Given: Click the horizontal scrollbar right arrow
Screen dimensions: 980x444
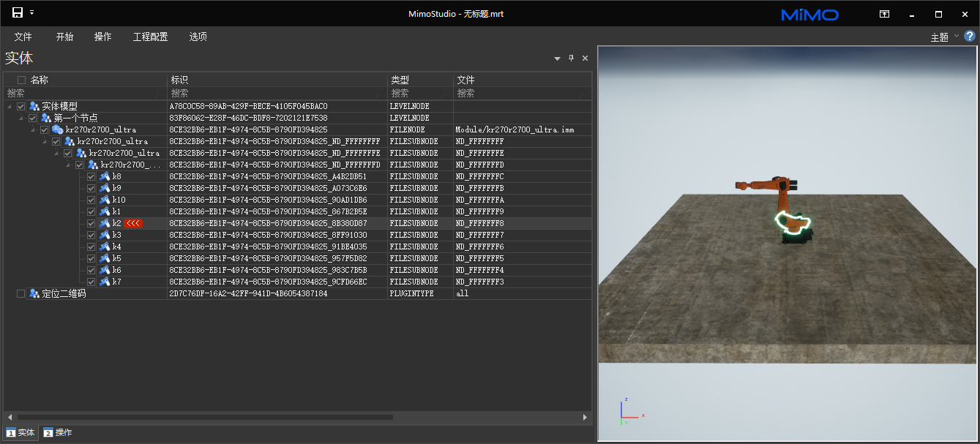Looking at the screenshot, I should click(585, 417).
